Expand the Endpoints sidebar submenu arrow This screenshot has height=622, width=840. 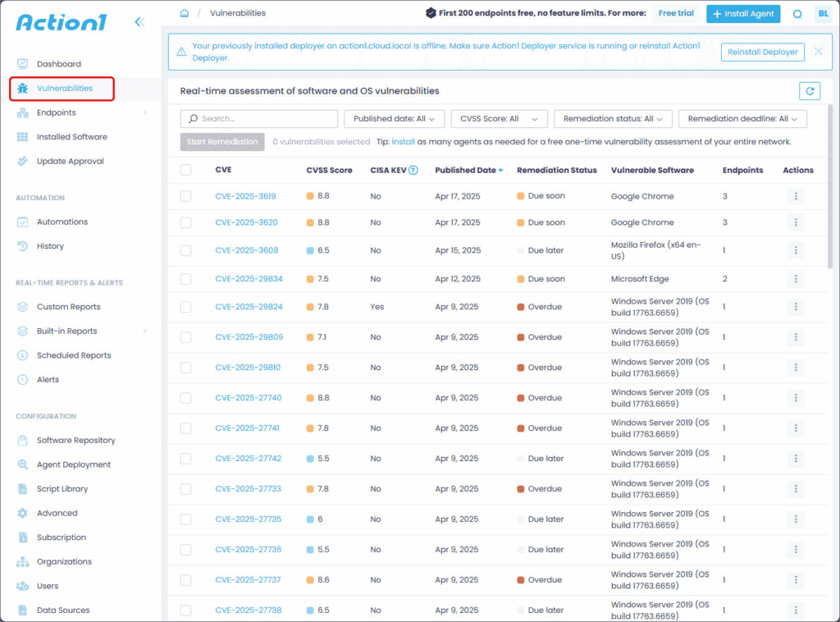(144, 112)
